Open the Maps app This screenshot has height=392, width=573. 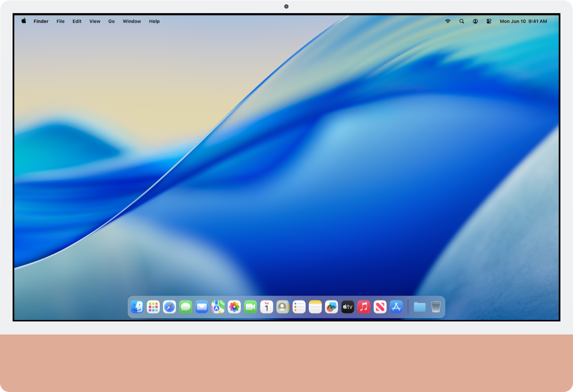pos(218,307)
